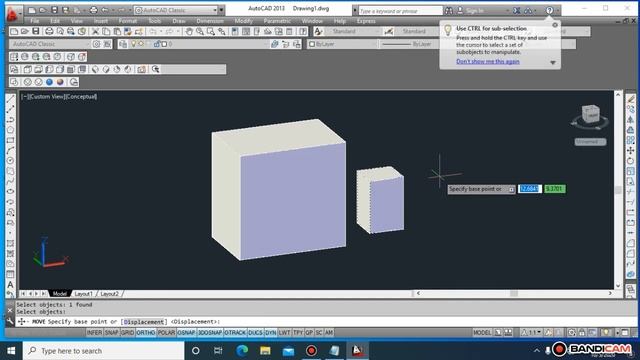Click the Cut scissors icon

95,31
